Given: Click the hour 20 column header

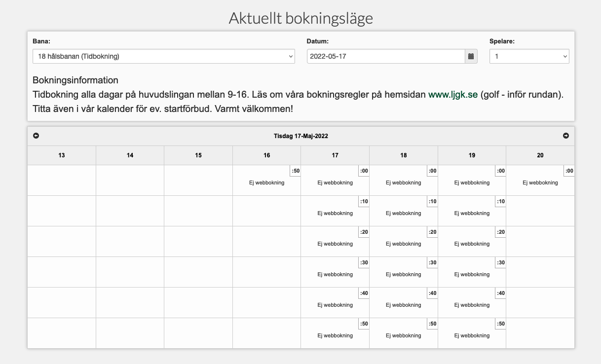Looking at the screenshot, I should [x=540, y=155].
